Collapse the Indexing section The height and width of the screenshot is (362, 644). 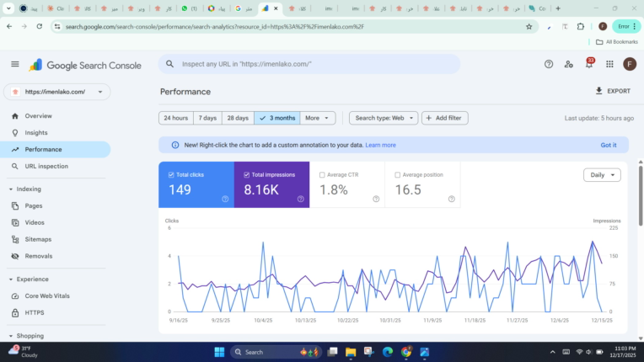tap(11, 189)
